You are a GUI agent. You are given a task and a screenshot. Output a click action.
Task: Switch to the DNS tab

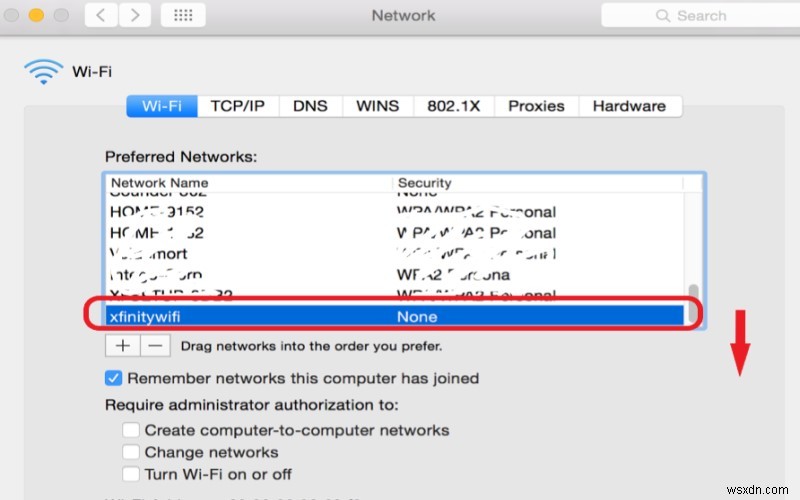pos(310,106)
